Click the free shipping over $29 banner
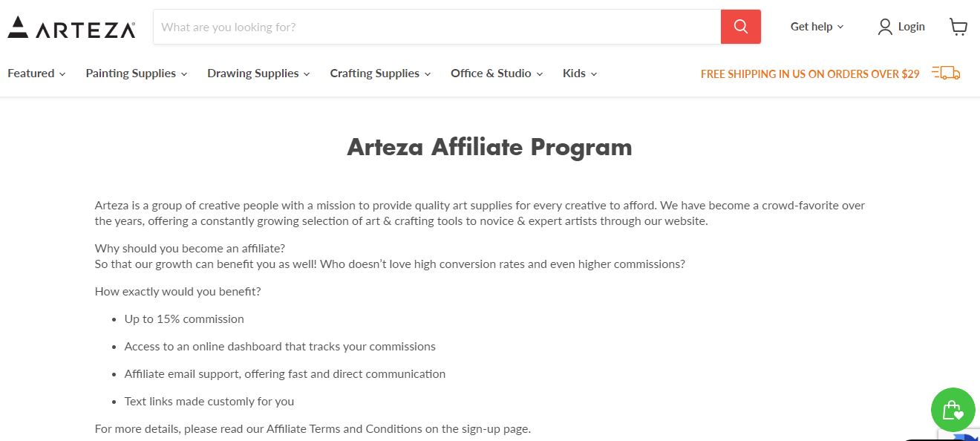Image resolution: width=980 pixels, height=441 pixels. click(x=810, y=73)
